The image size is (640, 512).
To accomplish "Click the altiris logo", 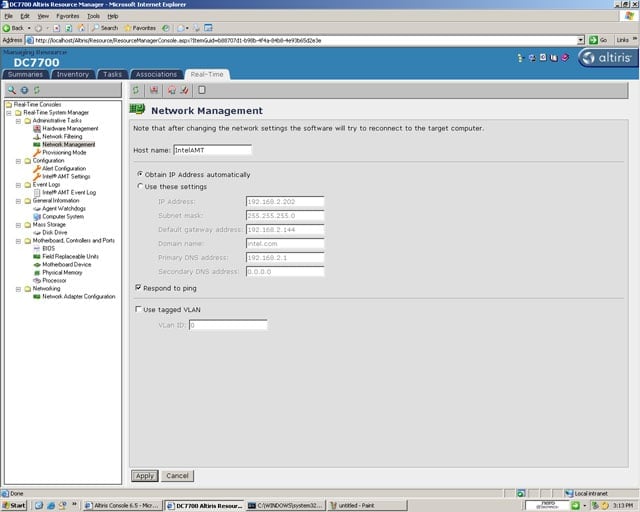I will (x=608, y=58).
